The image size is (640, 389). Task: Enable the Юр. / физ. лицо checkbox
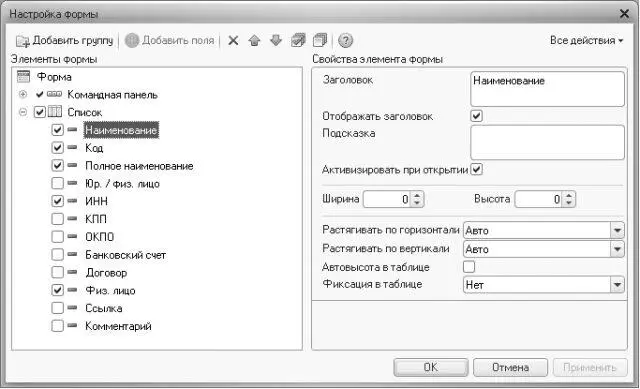[x=58, y=183]
